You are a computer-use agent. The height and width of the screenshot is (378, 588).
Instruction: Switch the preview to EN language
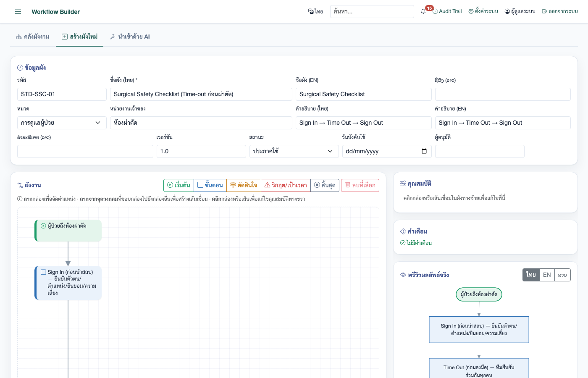pos(547,275)
